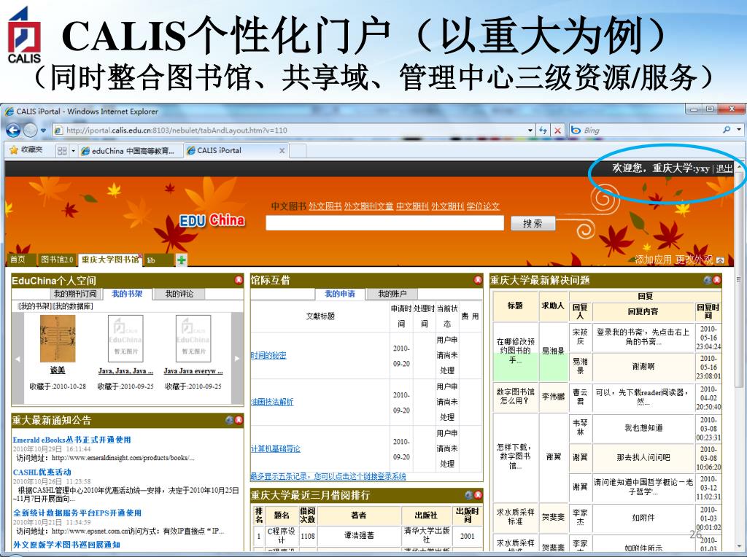Close the 重庆大学最新解决问题 portlet
747x560 pixels.
click(717, 280)
